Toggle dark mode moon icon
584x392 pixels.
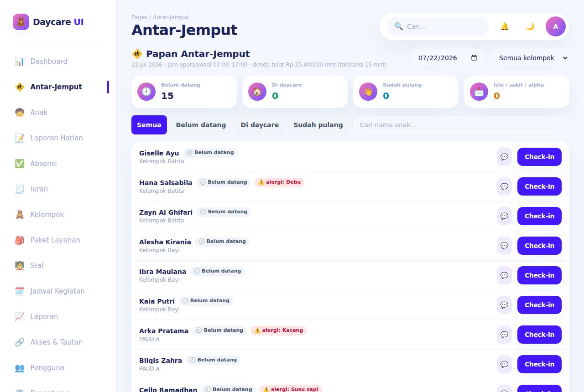tap(530, 26)
